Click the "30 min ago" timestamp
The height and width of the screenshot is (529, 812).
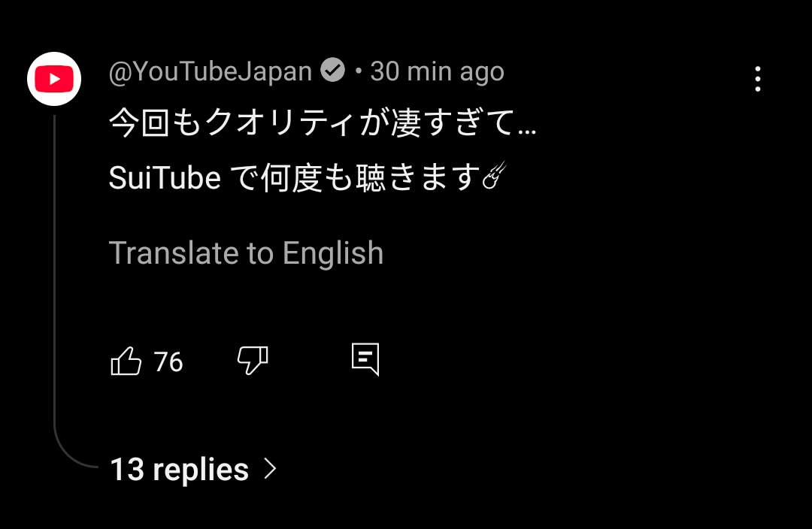pyautogui.click(x=437, y=72)
